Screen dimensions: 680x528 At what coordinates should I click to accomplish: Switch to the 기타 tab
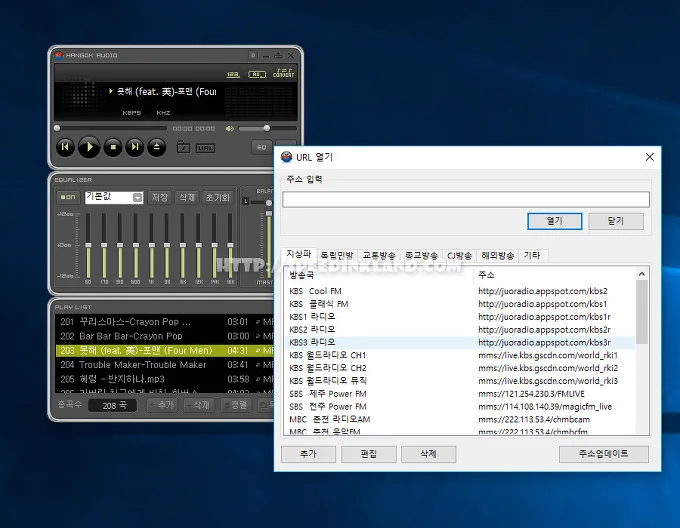pyautogui.click(x=532, y=255)
